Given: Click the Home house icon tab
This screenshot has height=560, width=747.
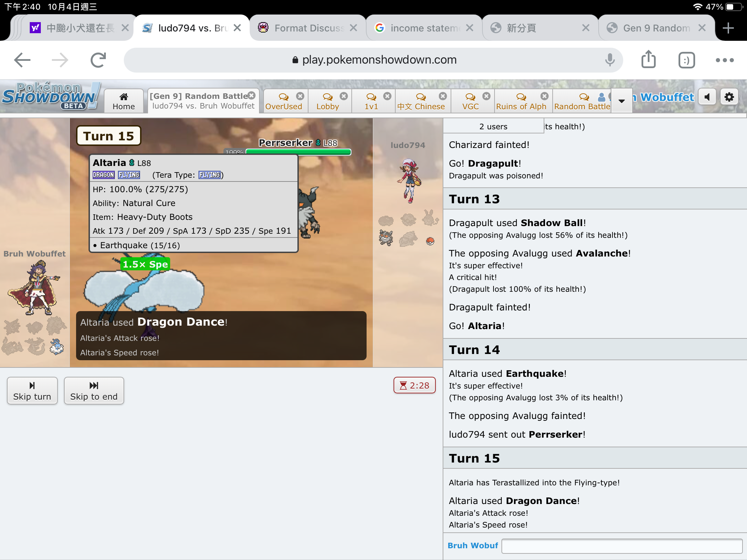Looking at the screenshot, I should (x=123, y=101).
